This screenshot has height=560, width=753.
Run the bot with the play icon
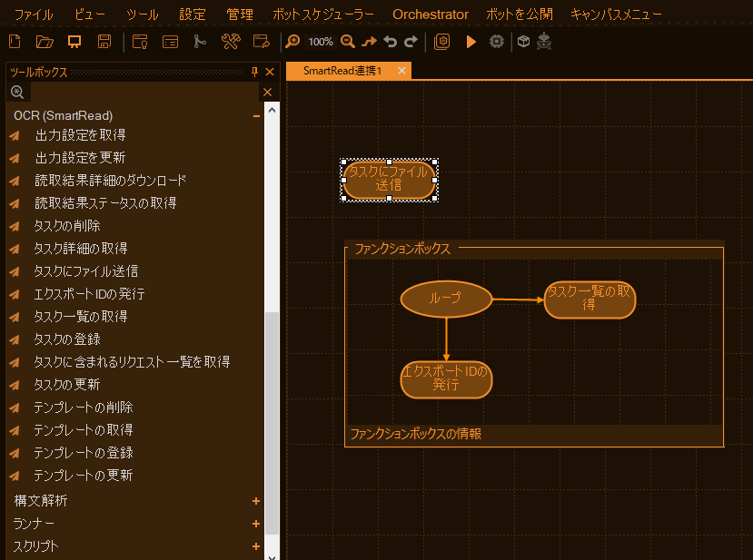(x=470, y=41)
